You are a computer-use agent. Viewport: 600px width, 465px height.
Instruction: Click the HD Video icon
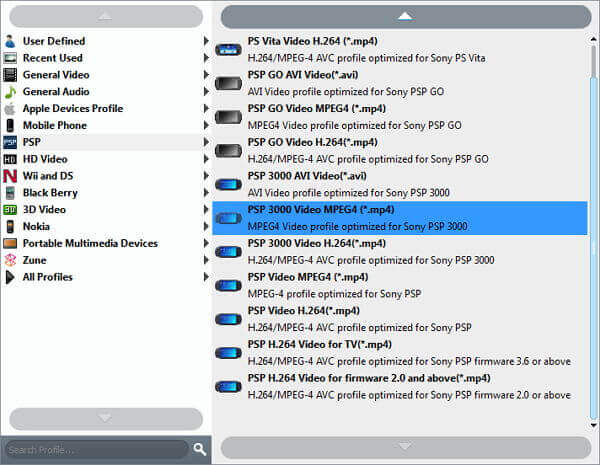tap(10, 159)
